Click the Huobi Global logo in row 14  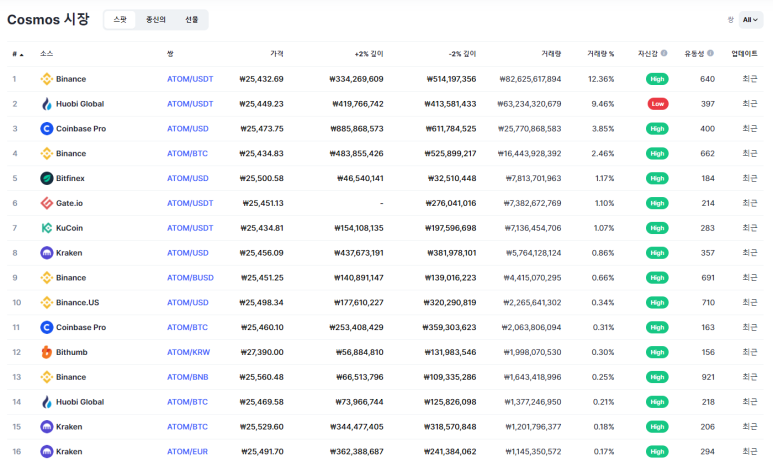(x=46, y=402)
